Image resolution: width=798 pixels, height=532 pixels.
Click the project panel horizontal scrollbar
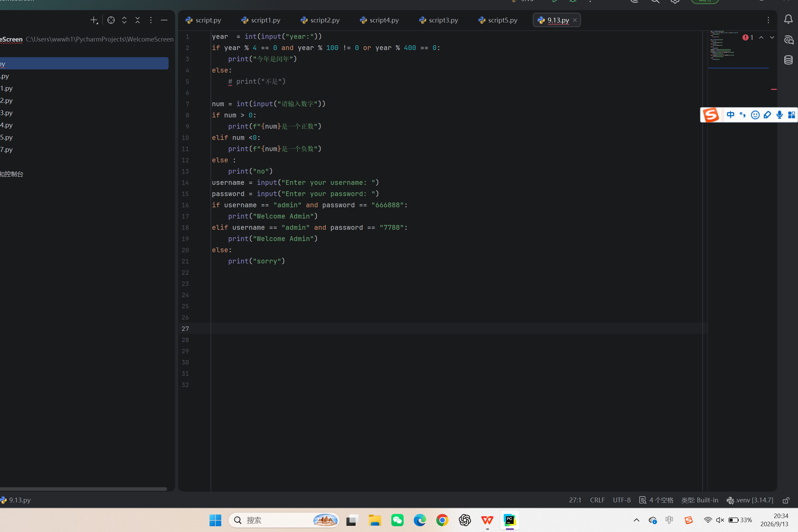click(x=83, y=489)
